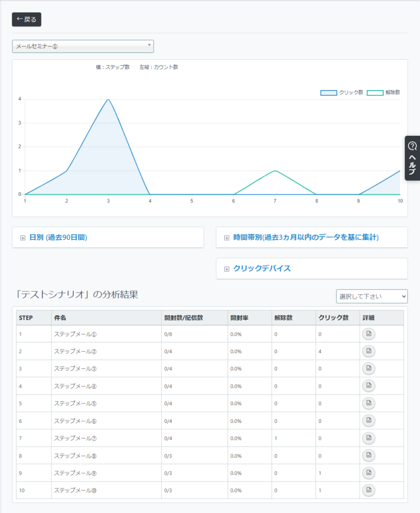
Task: Select the ステップメール⑩ subject cell
Action: [x=106, y=490]
